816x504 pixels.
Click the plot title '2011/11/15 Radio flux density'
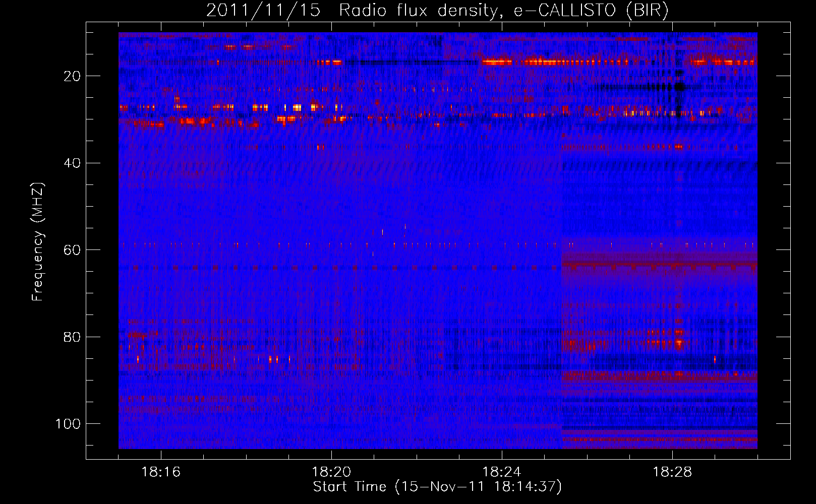[x=352, y=11]
